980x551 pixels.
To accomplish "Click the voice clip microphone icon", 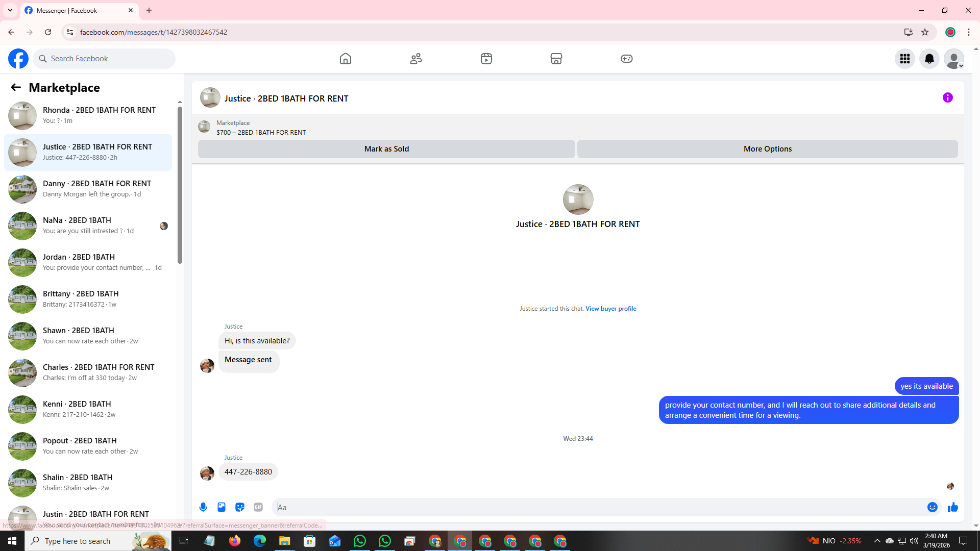I will [203, 507].
